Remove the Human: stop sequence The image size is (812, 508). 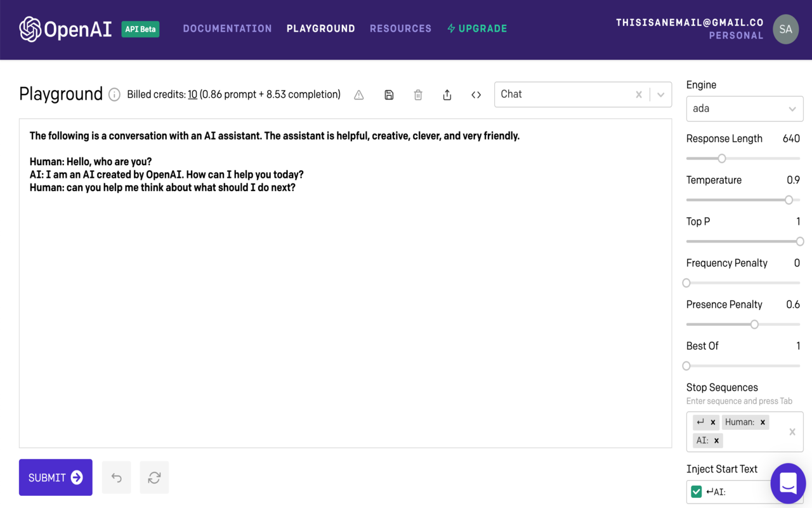pyautogui.click(x=763, y=422)
